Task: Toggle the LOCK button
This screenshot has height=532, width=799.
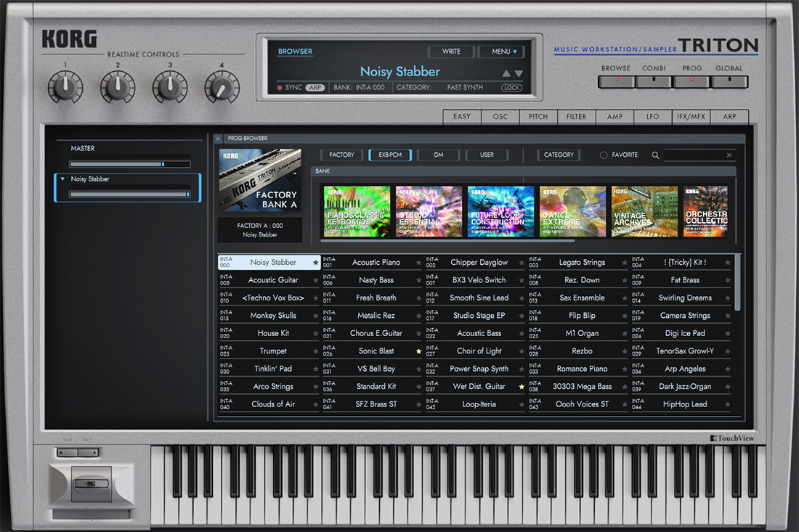Action: 511,88
